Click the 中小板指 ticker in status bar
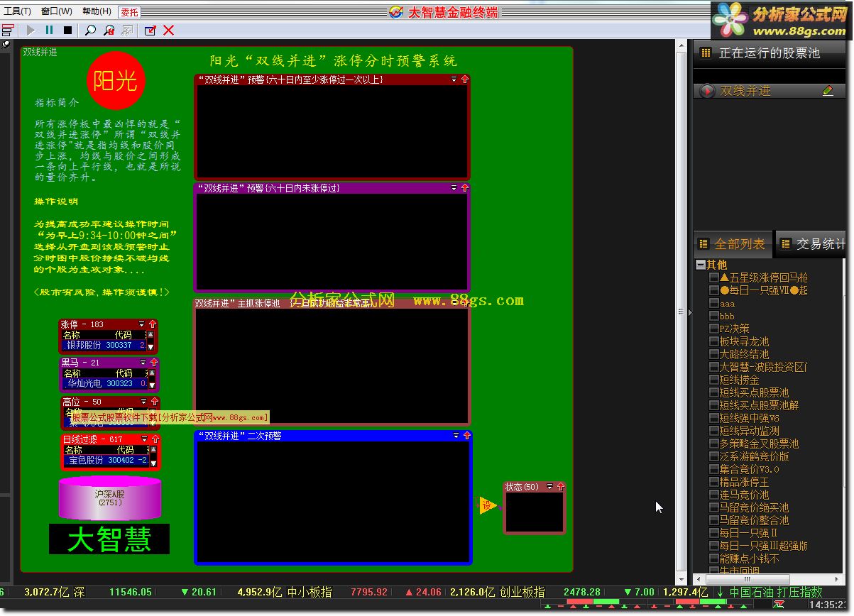 tap(310, 591)
